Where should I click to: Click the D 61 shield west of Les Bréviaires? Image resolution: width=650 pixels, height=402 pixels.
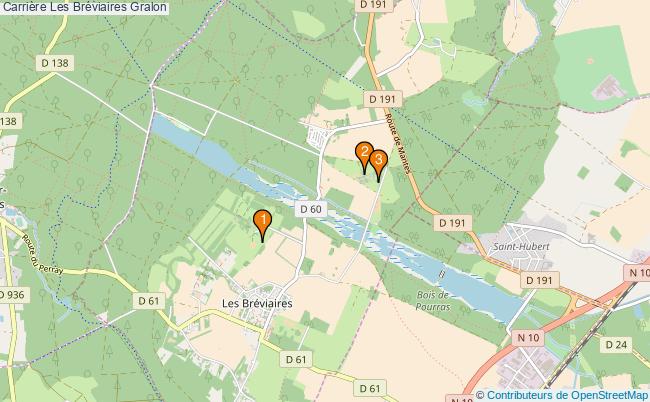(149, 301)
